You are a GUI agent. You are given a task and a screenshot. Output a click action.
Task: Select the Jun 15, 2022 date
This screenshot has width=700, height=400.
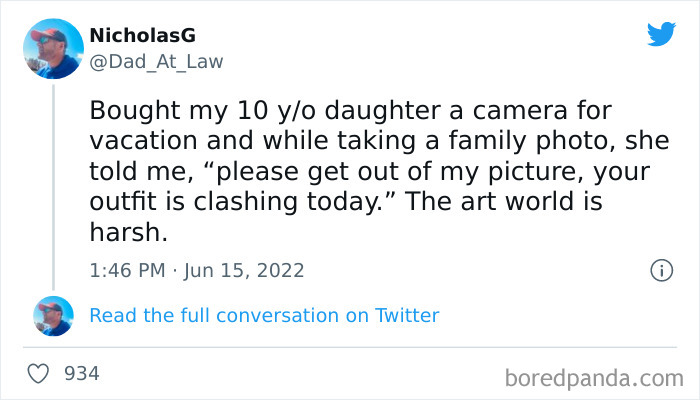tap(245, 270)
